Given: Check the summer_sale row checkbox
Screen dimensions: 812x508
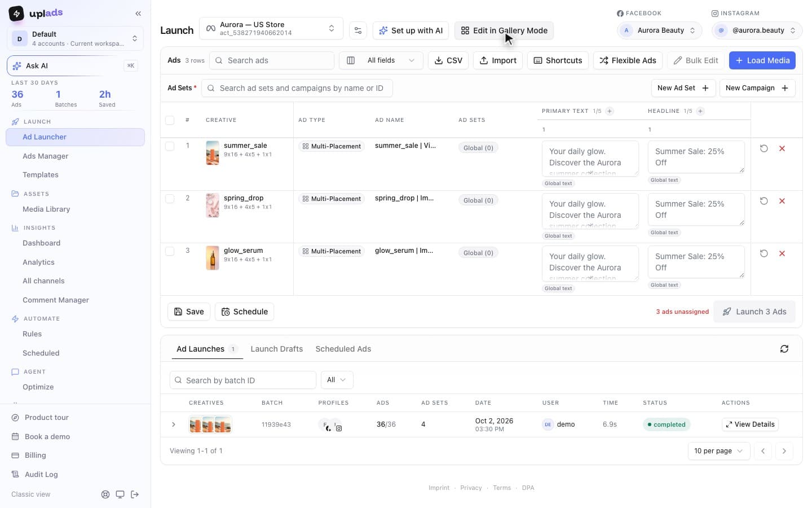Looking at the screenshot, I should click(x=170, y=146).
